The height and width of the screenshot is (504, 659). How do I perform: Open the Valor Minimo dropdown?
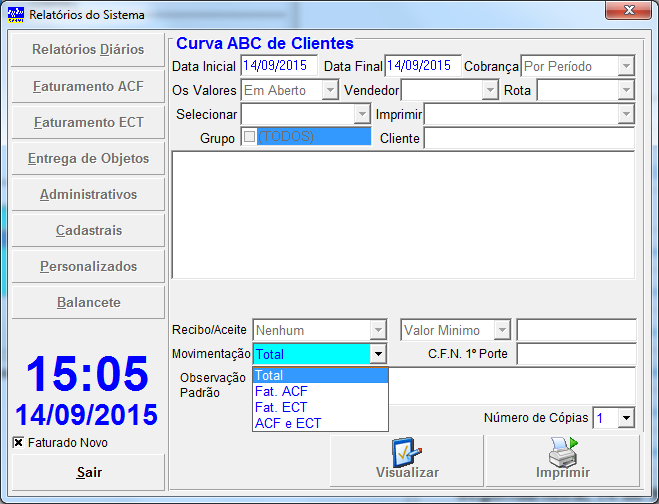pyautogui.click(x=502, y=330)
